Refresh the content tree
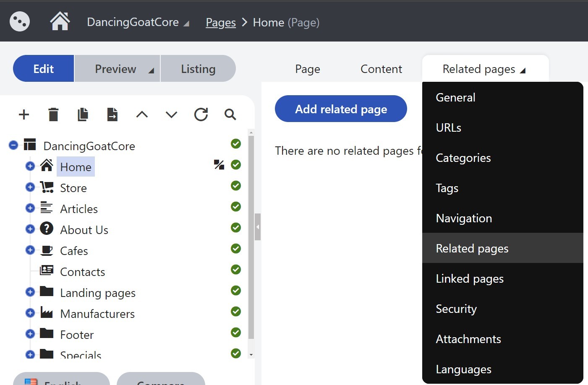This screenshot has width=588, height=385. (201, 114)
